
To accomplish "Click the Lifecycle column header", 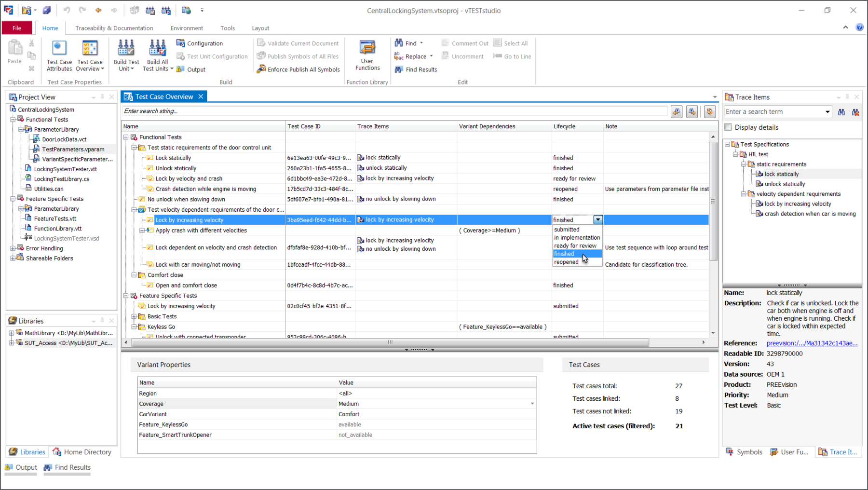I will 577,126.
